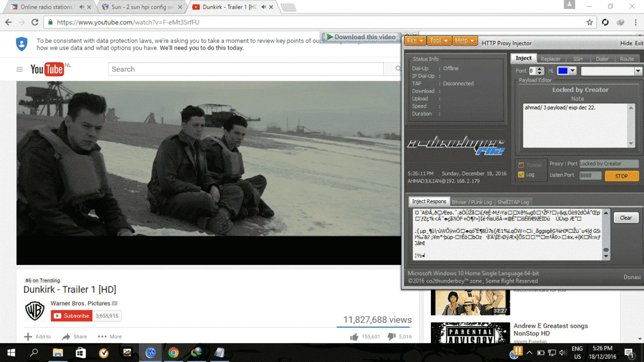Click the like thumbs-up icon
644x362 pixels.
point(354,337)
